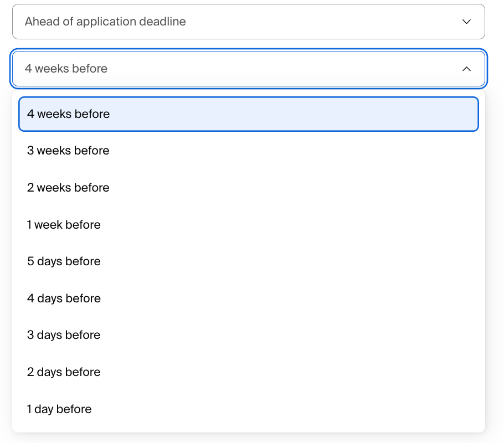Expand the top deadline type selector
The image size is (504, 443).
point(249,22)
